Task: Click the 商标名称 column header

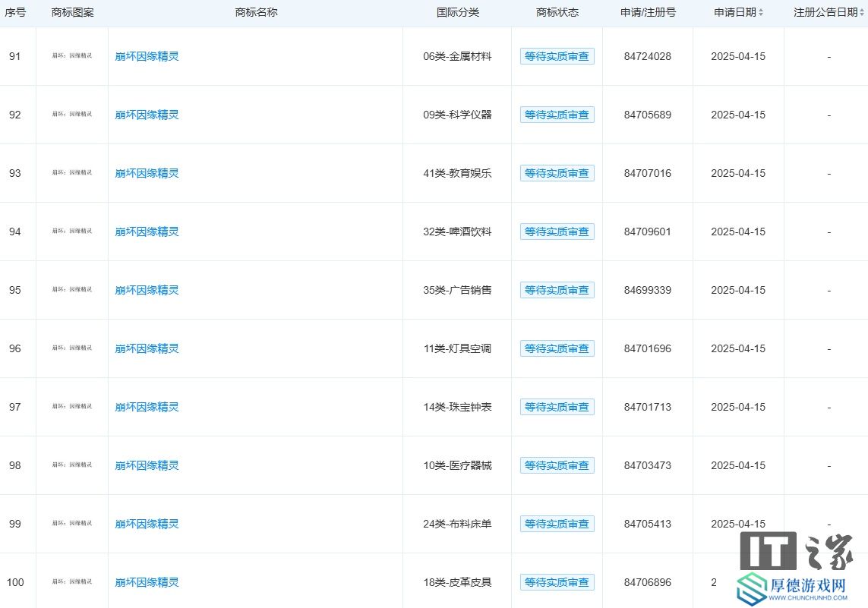Action: coord(257,12)
